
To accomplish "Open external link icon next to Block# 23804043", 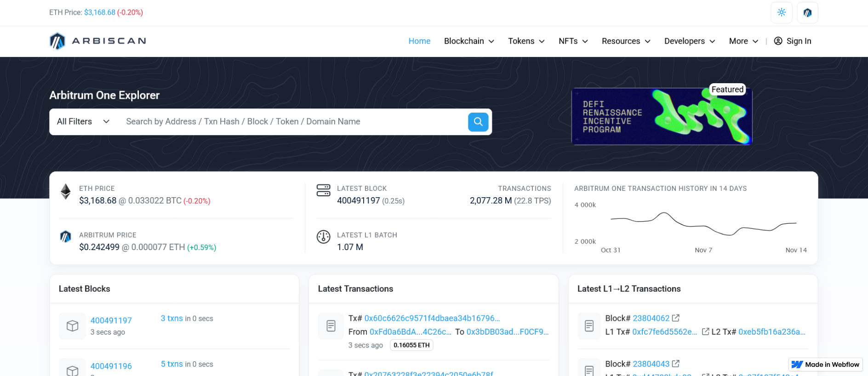I will coord(676,364).
